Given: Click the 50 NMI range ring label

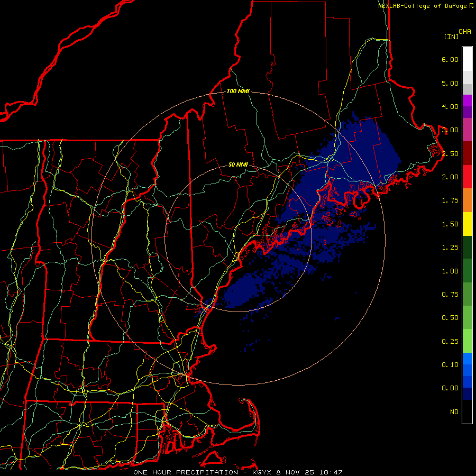Looking at the screenshot, I should (x=238, y=165).
